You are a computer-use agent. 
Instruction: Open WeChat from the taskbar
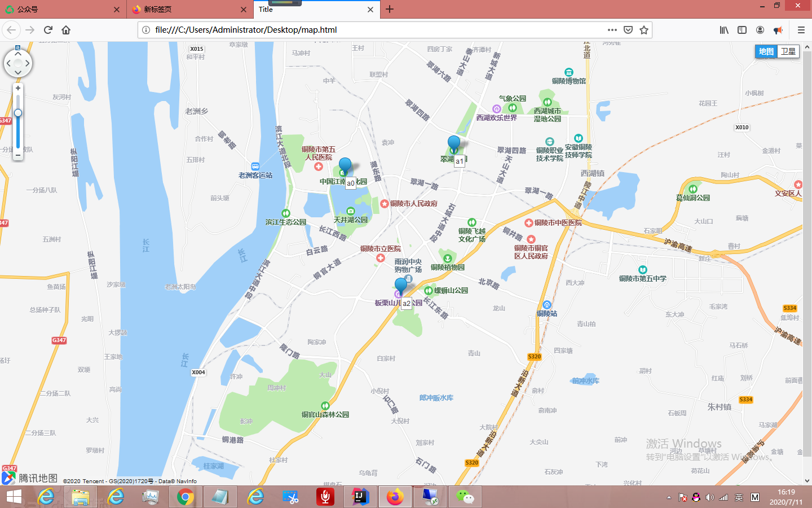[x=465, y=497]
